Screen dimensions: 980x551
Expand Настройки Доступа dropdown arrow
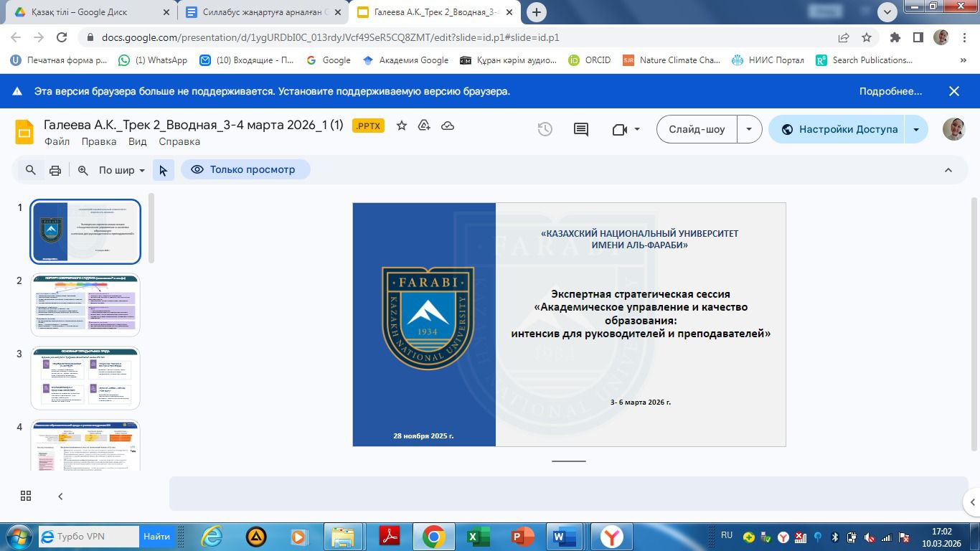pyautogui.click(x=916, y=129)
